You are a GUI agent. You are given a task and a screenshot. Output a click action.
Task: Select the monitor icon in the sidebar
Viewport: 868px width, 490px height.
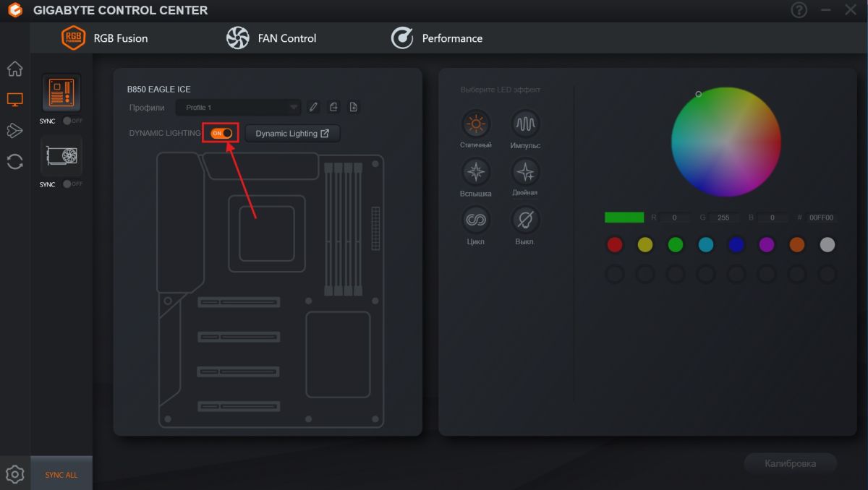tap(14, 100)
